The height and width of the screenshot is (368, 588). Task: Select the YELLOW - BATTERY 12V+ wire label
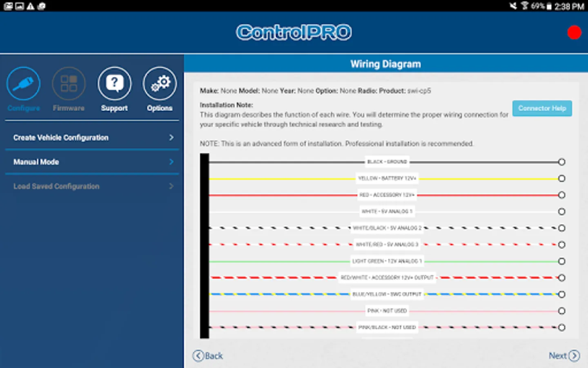[x=387, y=178]
